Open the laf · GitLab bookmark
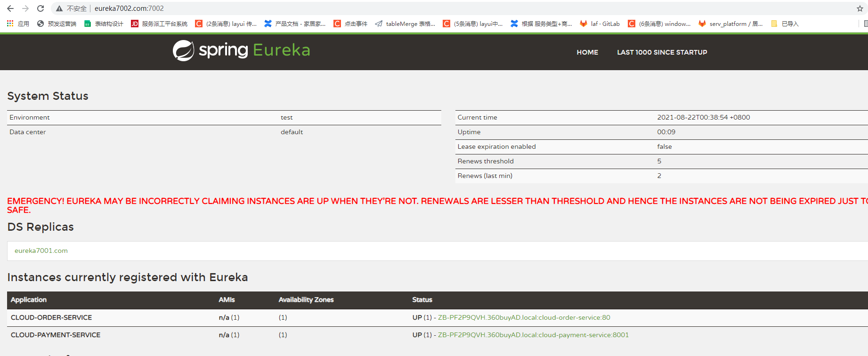 coord(600,24)
